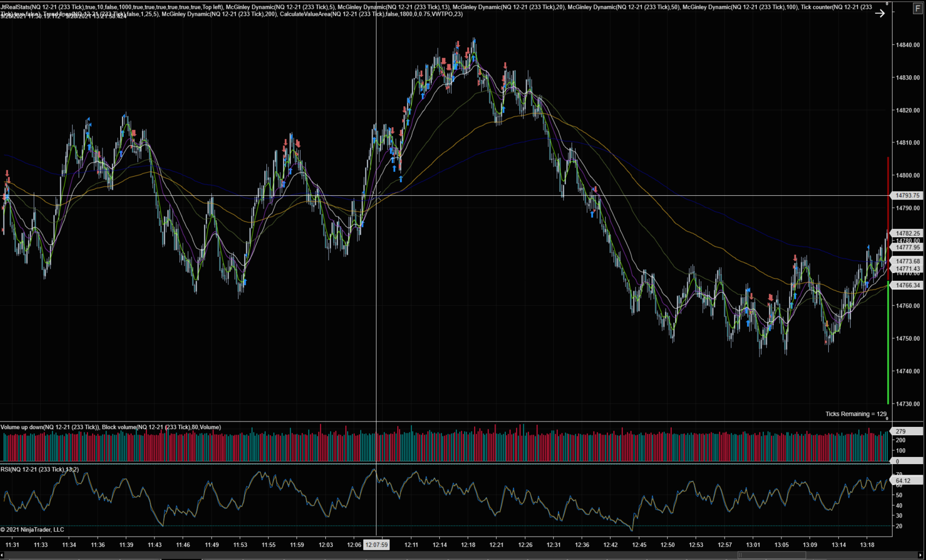Screen dimensions: 926x560
Task: Click the 14793.75 crosshair price marker
Action: [907, 195]
